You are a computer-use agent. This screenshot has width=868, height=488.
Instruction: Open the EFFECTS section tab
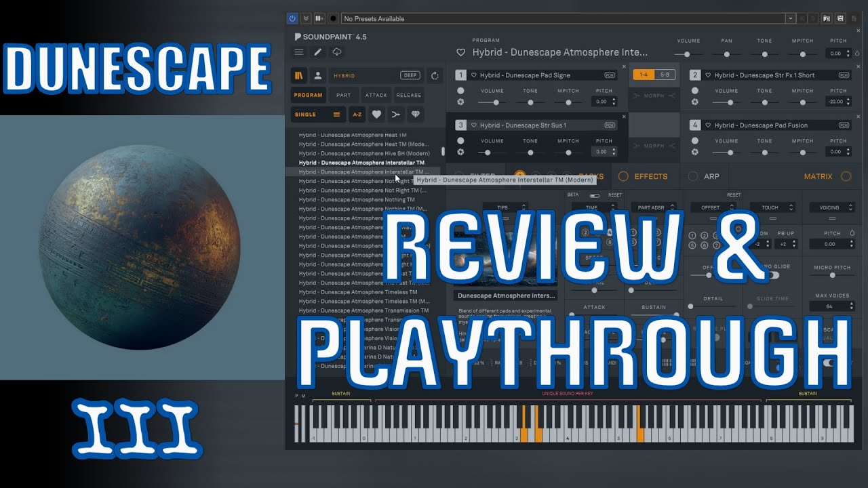pos(651,176)
